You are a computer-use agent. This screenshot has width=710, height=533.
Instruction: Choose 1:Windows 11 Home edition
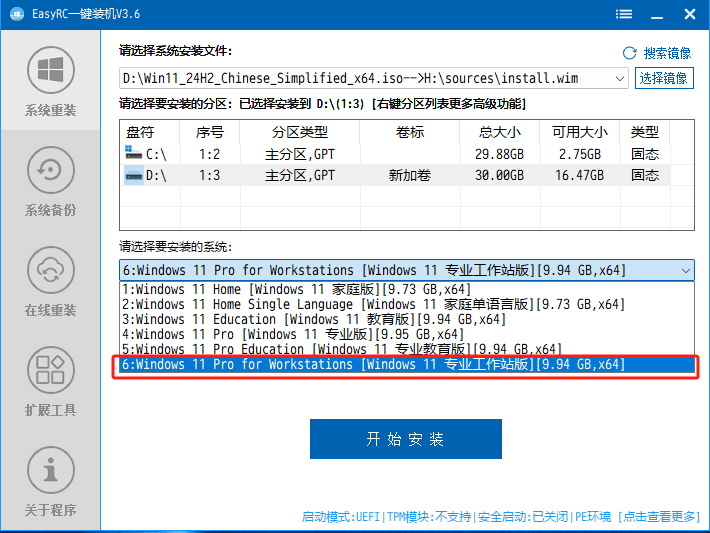tap(407, 289)
